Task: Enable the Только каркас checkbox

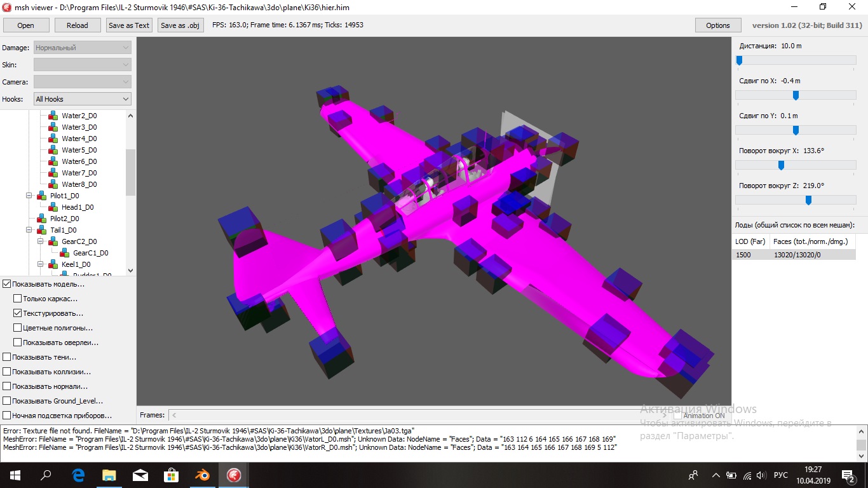Action: pos(18,299)
